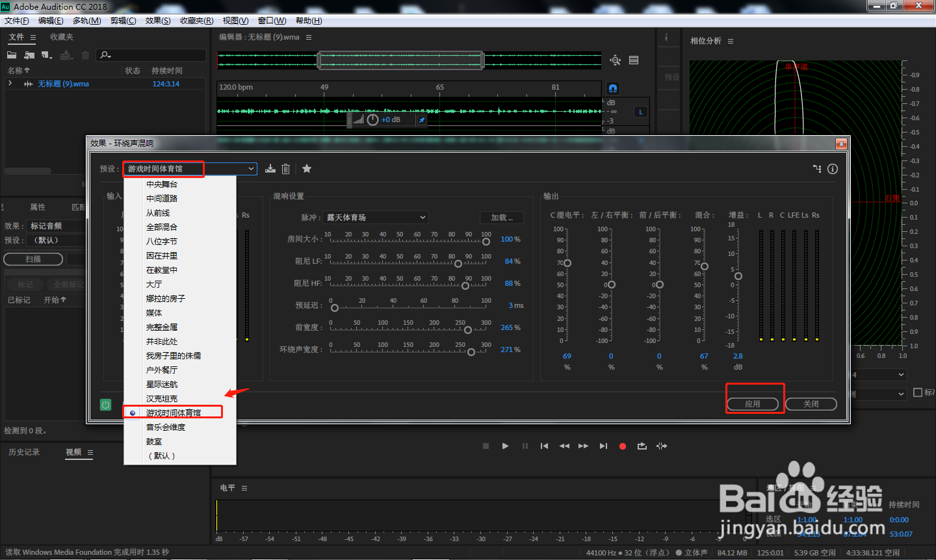Click the fast forward transport button
The image size is (936, 560).
[583, 446]
